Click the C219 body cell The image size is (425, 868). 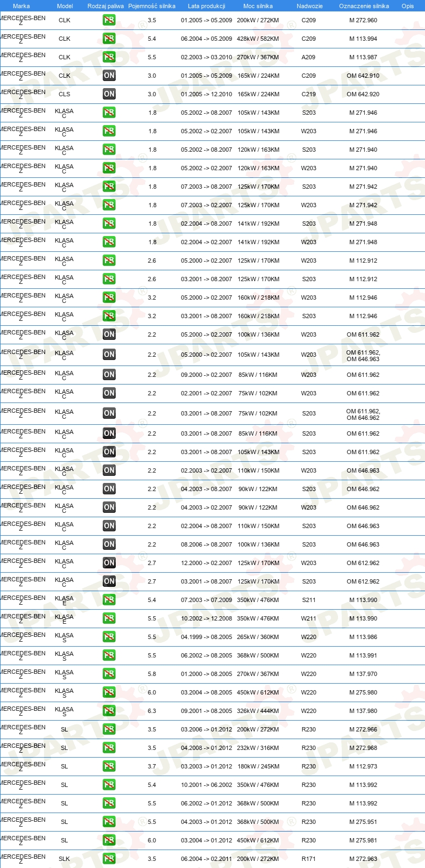[309, 94]
